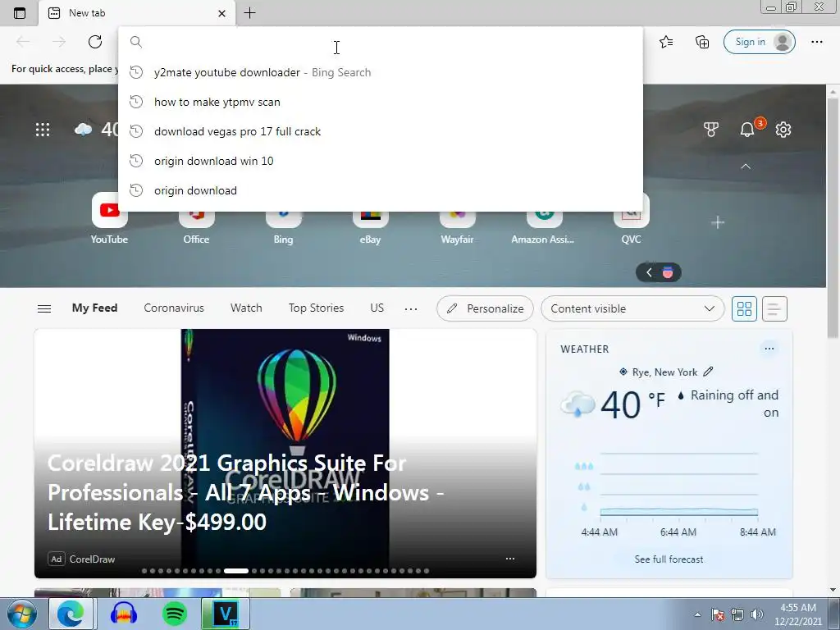Switch to US tab
840x630 pixels.
click(377, 308)
